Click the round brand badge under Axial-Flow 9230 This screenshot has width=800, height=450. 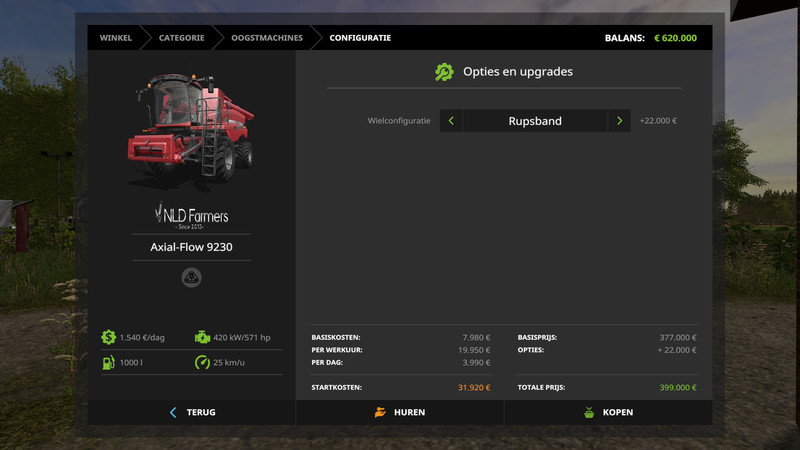[x=191, y=277]
